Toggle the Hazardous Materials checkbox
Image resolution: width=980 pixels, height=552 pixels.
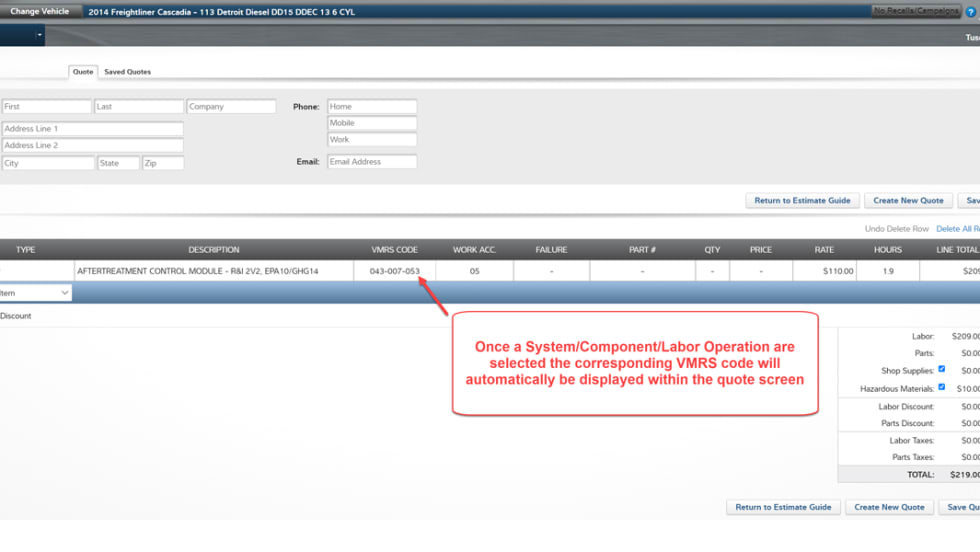941,387
